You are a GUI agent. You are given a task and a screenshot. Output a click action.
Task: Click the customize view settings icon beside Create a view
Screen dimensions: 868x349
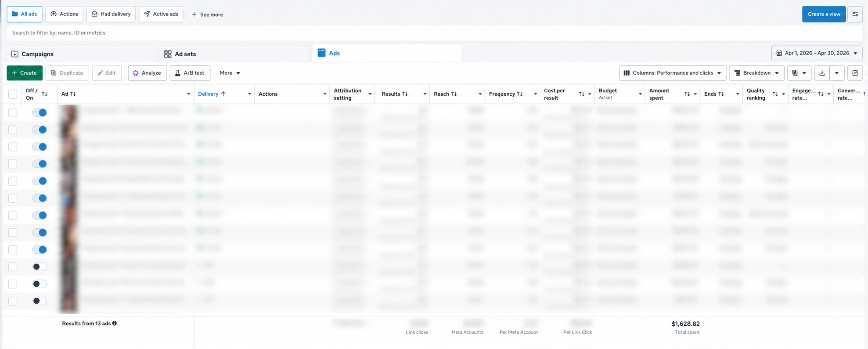[855, 14]
